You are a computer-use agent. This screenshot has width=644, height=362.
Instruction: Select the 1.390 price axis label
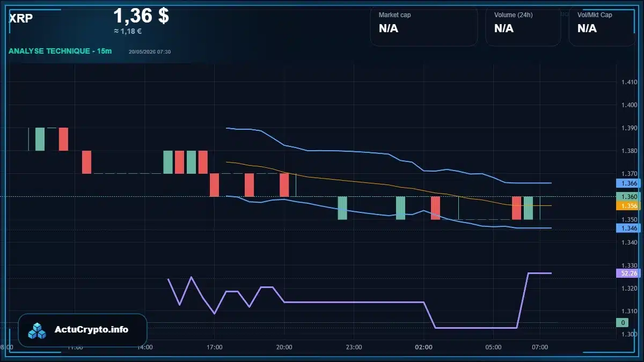629,128
